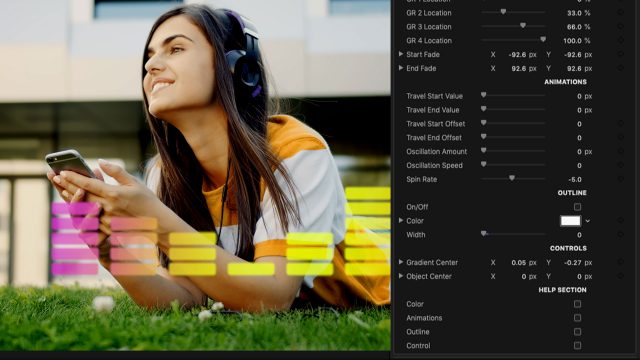Add keyframe for Gradient Center
Viewport: 640px width, 360px height.
(x=620, y=262)
